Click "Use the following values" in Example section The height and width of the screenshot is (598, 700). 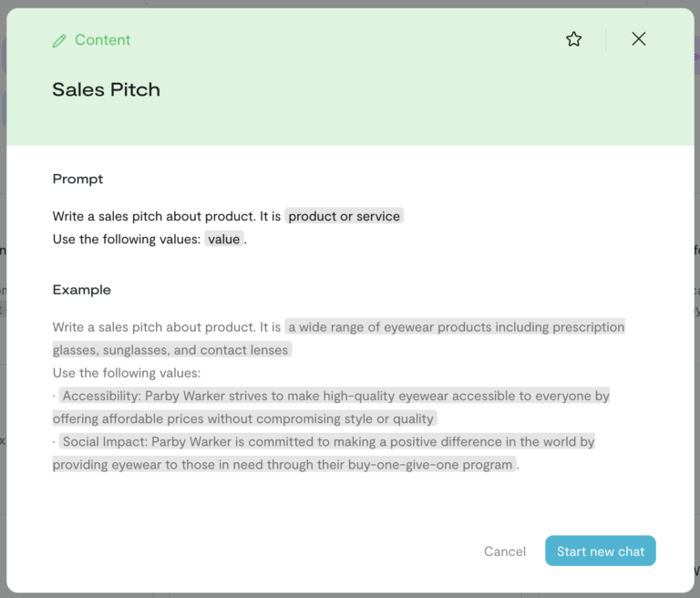[126, 373]
